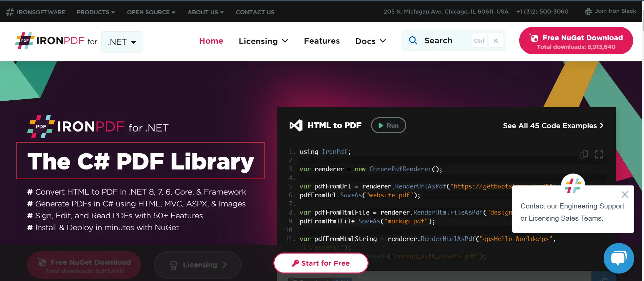This screenshot has width=644, height=281.
Task: Open the live chat bubble
Action: [619, 258]
